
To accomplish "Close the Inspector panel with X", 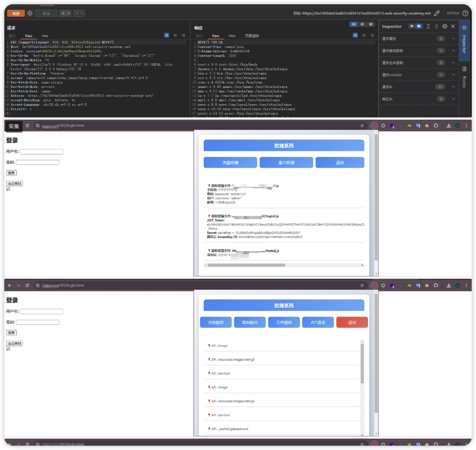I will pos(453,26).
